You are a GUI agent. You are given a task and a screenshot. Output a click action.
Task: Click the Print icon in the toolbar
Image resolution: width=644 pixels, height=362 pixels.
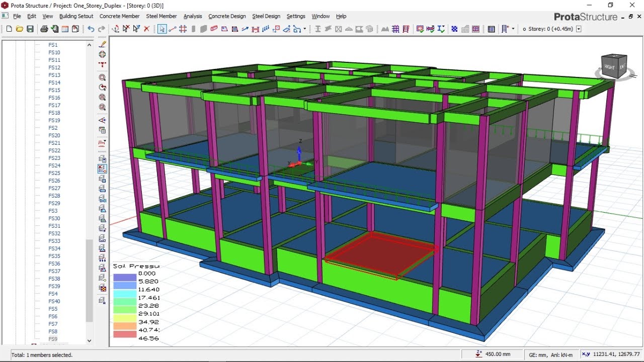44,29
